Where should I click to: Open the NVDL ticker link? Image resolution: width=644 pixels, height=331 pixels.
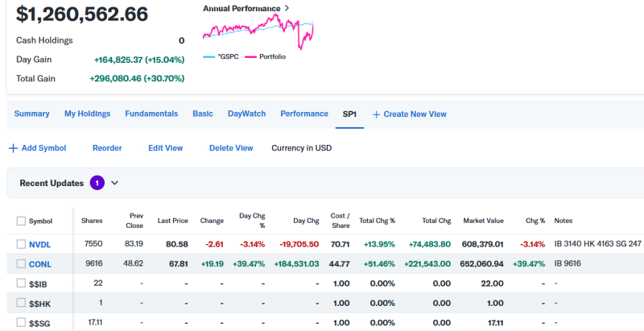[39, 244]
